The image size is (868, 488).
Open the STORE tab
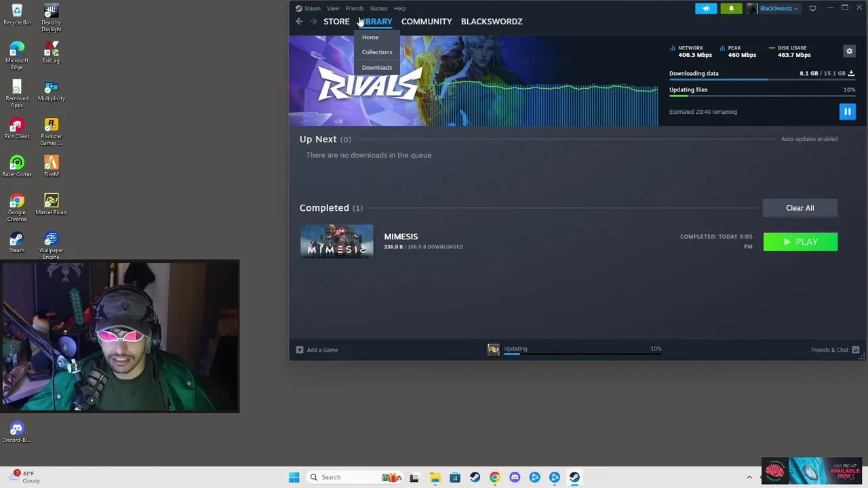click(336, 22)
